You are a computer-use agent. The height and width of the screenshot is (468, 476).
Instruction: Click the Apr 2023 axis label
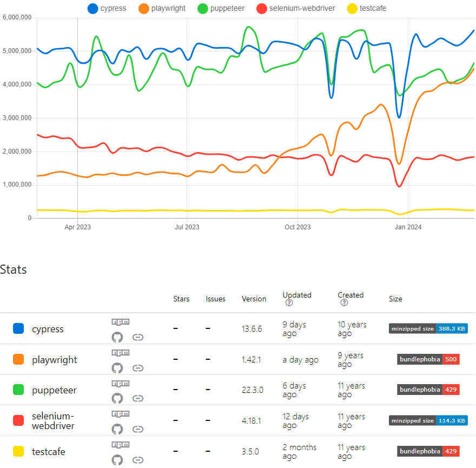pos(78,227)
